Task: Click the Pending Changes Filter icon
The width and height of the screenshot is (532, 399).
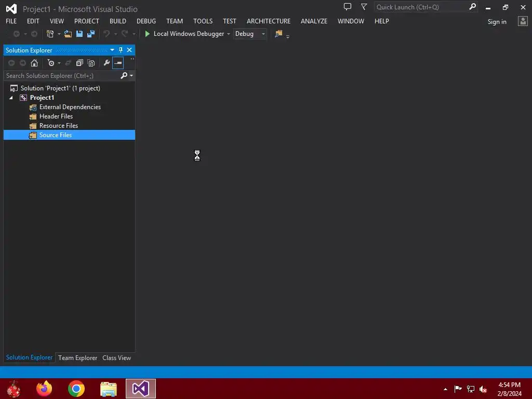Action: pyautogui.click(x=51, y=63)
